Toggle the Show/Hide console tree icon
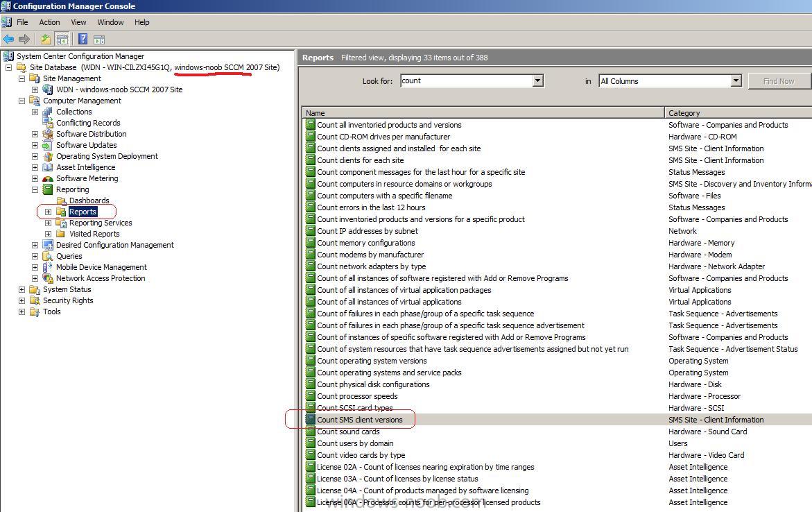 (62, 40)
